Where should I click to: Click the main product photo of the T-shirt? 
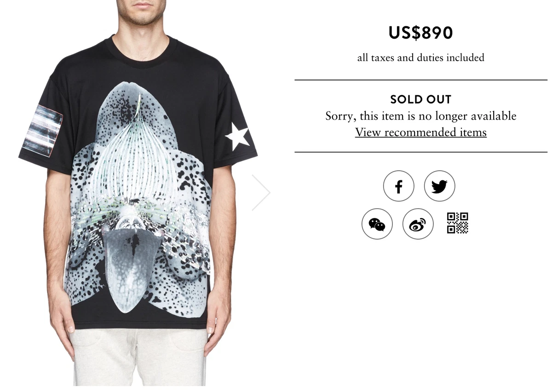138,193
